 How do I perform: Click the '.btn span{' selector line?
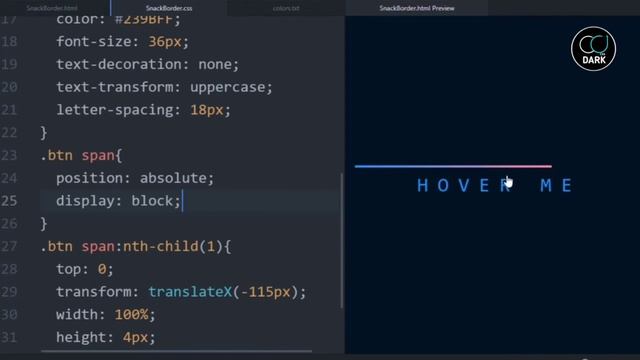coord(81,155)
